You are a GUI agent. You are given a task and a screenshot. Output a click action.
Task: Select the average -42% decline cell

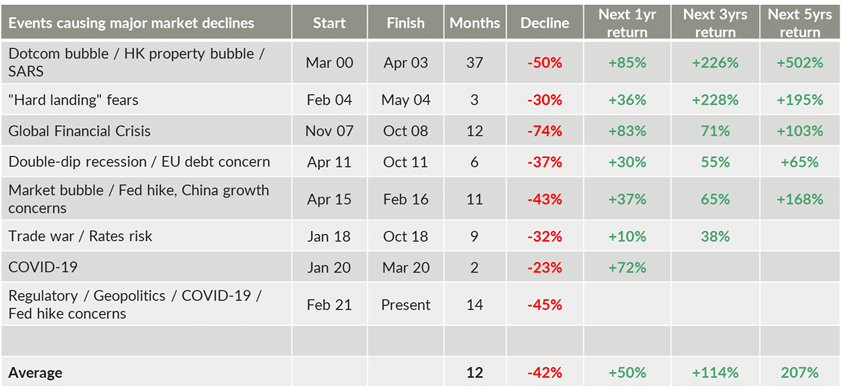coord(545,372)
